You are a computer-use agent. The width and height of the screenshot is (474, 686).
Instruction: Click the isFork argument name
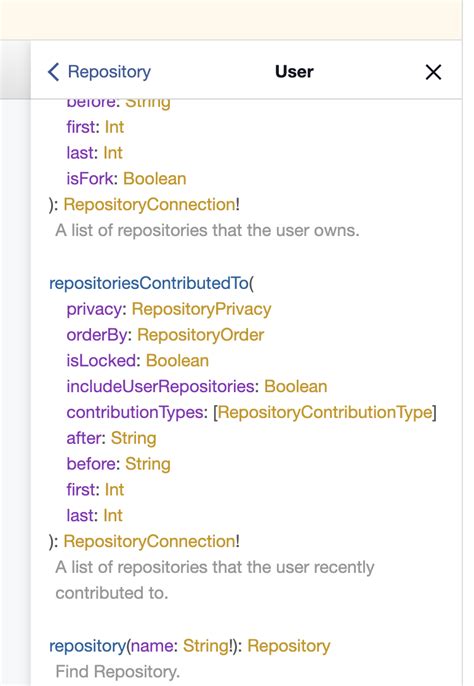coord(90,178)
